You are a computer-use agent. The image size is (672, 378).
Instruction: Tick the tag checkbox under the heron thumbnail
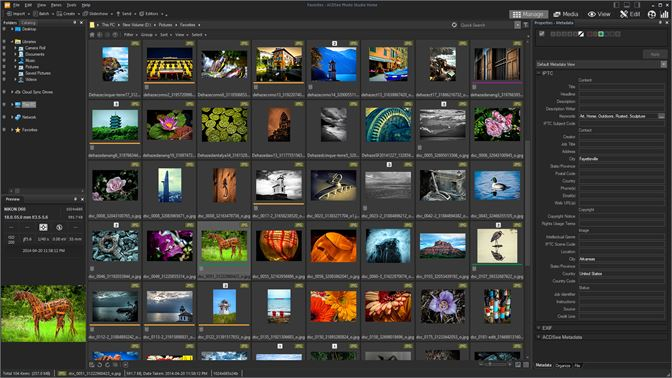coord(474,269)
